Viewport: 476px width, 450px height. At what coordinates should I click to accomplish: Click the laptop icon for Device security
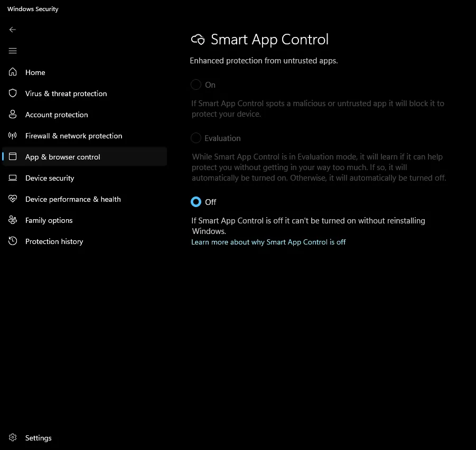(13, 177)
